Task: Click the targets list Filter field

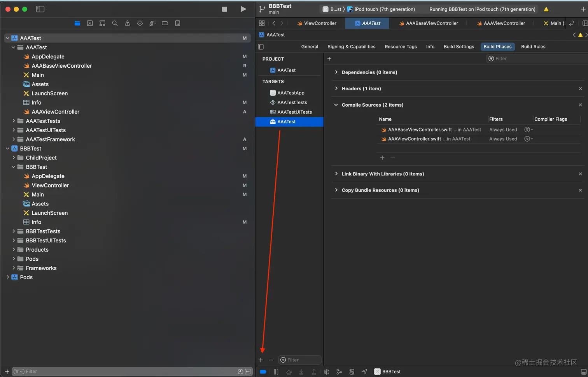Action: (x=300, y=360)
